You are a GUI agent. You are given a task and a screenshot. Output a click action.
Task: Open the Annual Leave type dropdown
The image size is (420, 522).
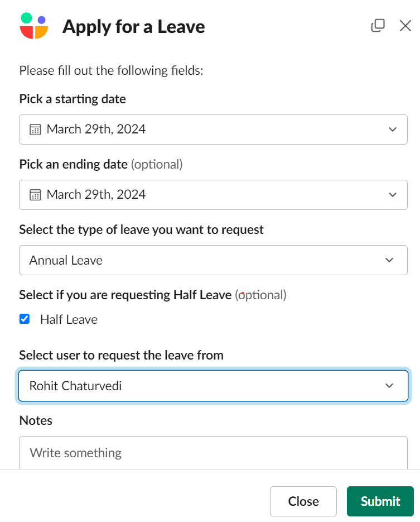213,260
